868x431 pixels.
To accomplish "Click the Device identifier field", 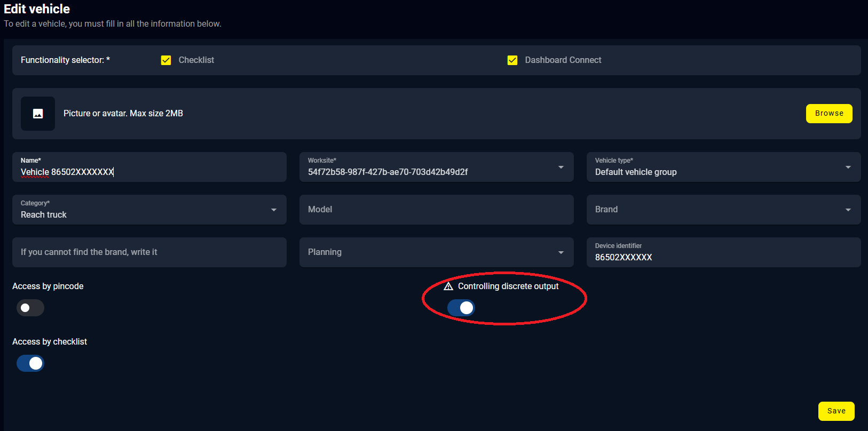I will [x=723, y=257].
